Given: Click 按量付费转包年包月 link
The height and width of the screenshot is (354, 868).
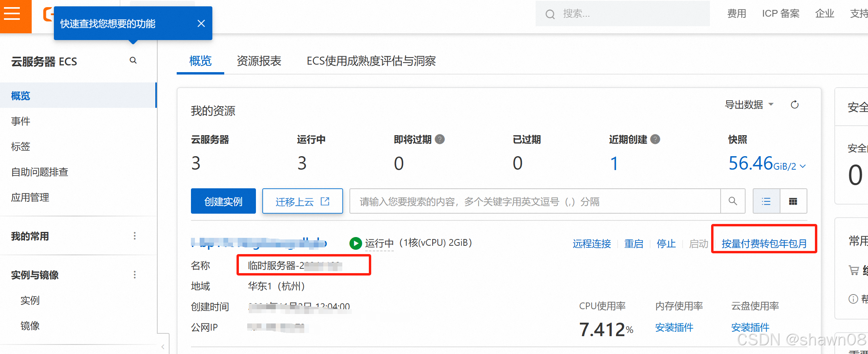Looking at the screenshot, I should click(764, 243).
